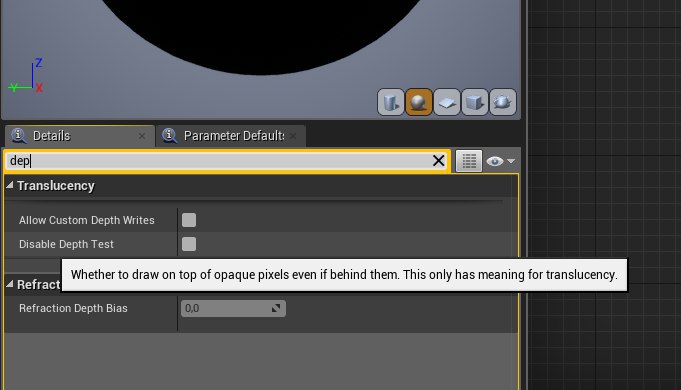681x390 pixels.
Task: Select the teapot custom mesh preview icon
Action: point(503,102)
